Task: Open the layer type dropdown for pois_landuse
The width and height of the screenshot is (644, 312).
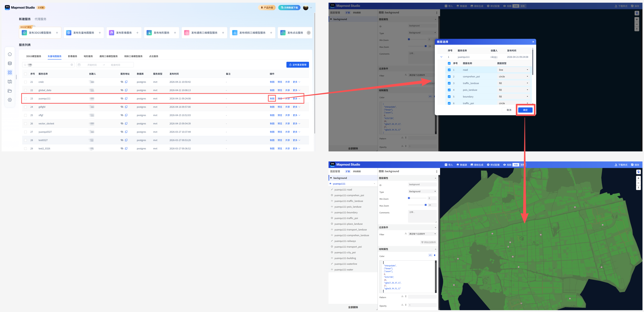Action: pyautogui.click(x=513, y=90)
